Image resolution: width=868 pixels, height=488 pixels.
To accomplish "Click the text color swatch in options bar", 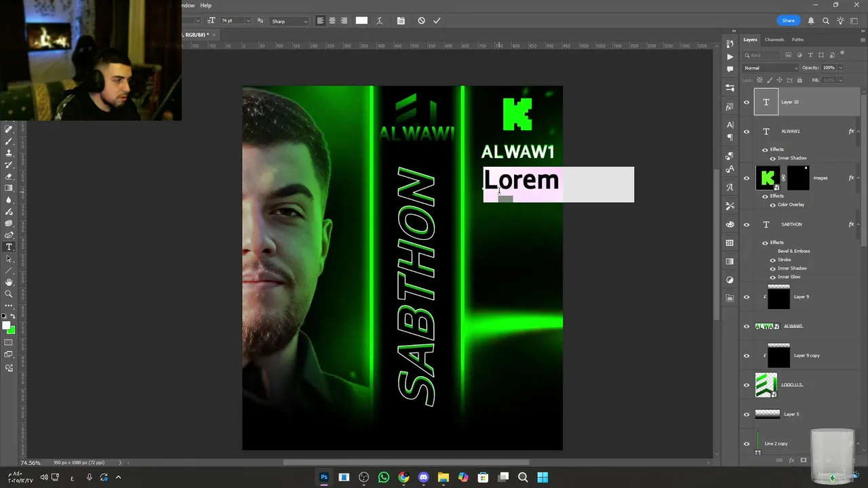I will pyautogui.click(x=361, y=21).
